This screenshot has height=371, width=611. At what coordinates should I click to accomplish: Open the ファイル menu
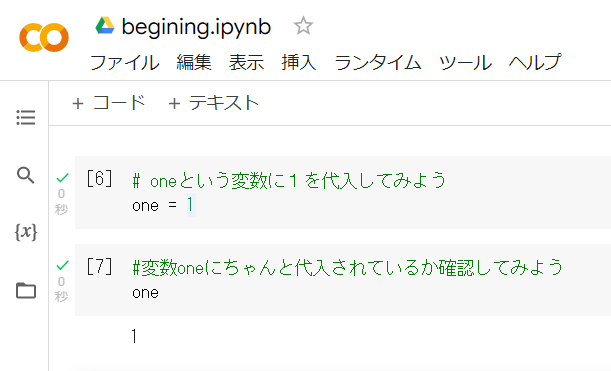[x=125, y=62]
